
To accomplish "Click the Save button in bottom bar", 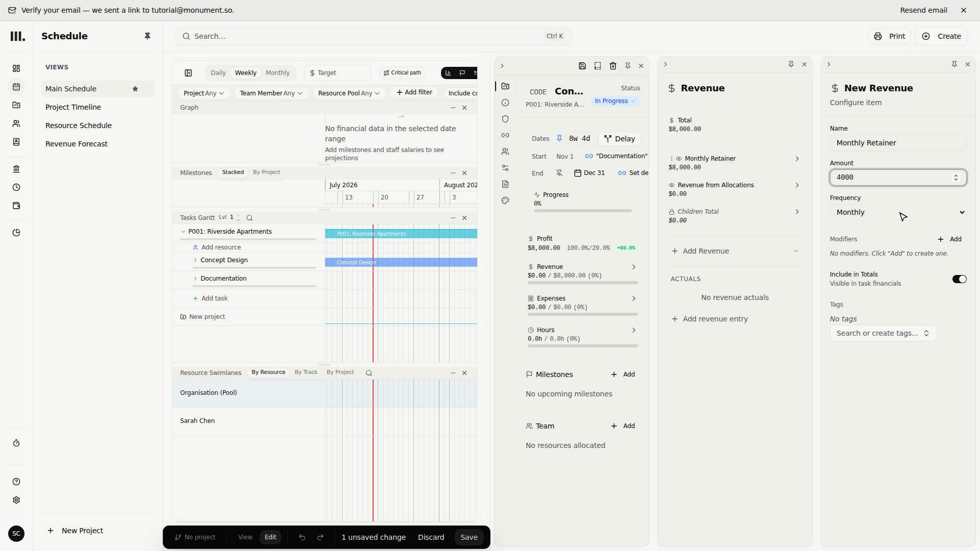I will point(469,537).
